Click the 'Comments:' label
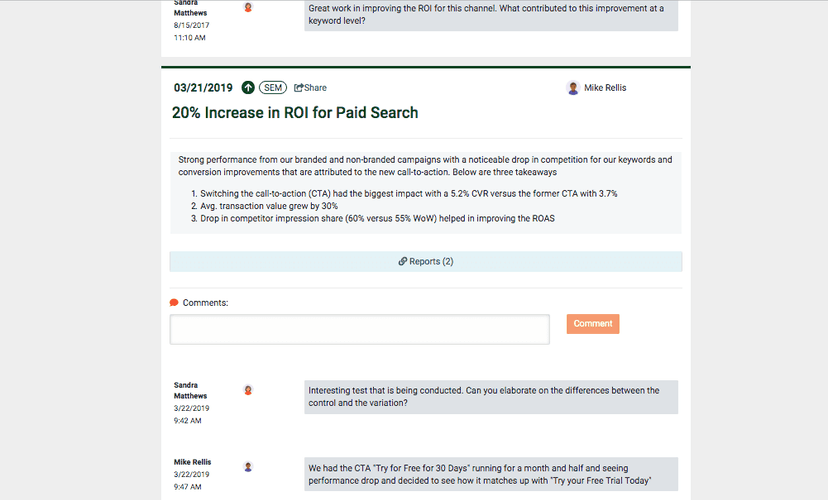The height and width of the screenshot is (500, 828). [x=205, y=303]
